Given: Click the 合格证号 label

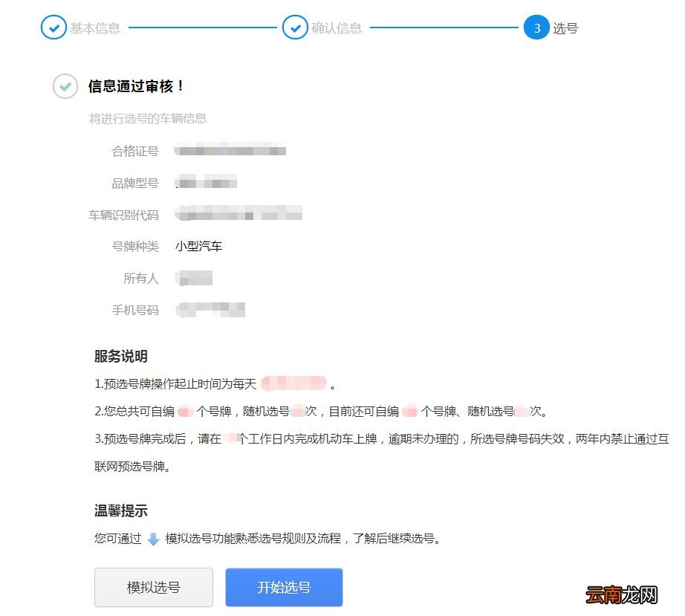Looking at the screenshot, I should pyautogui.click(x=135, y=151).
